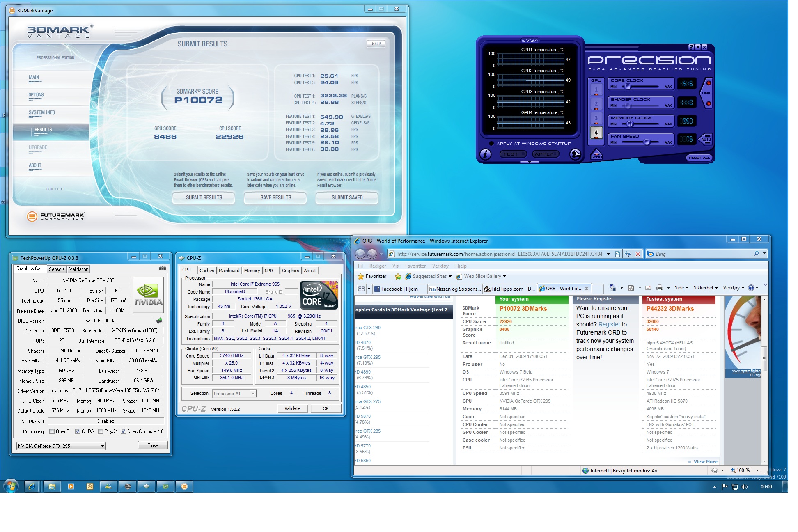Screen dimensions: 798x532
Task: Click SUBMIT SAVED in 3DMark Vantage
Action: coord(347,198)
